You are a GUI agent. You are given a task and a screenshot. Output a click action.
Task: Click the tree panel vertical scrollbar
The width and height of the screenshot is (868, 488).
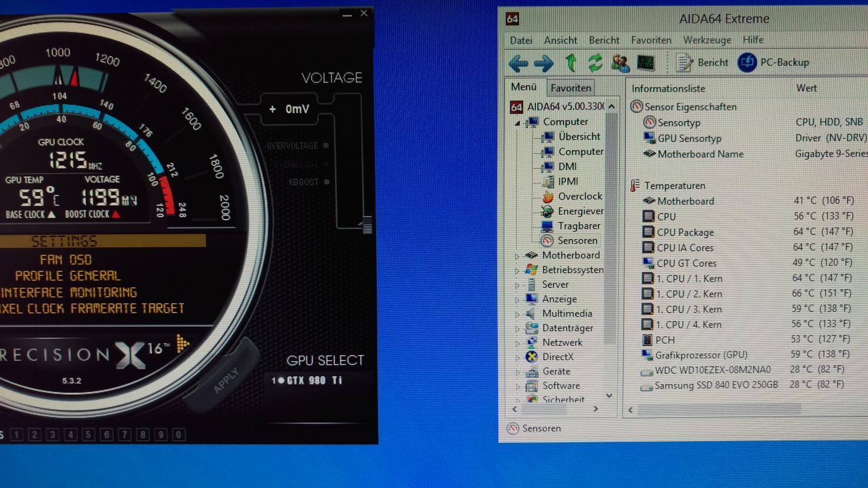tap(611, 227)
